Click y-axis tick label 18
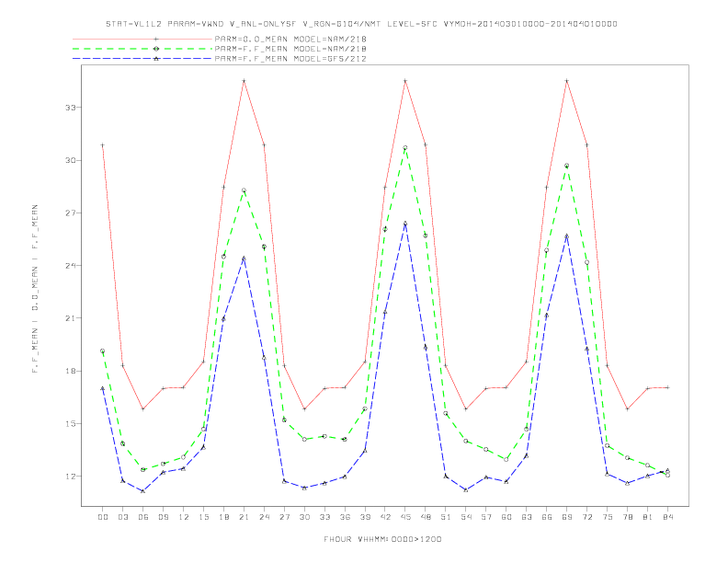728x563 pixels. (x=70, y=371)
